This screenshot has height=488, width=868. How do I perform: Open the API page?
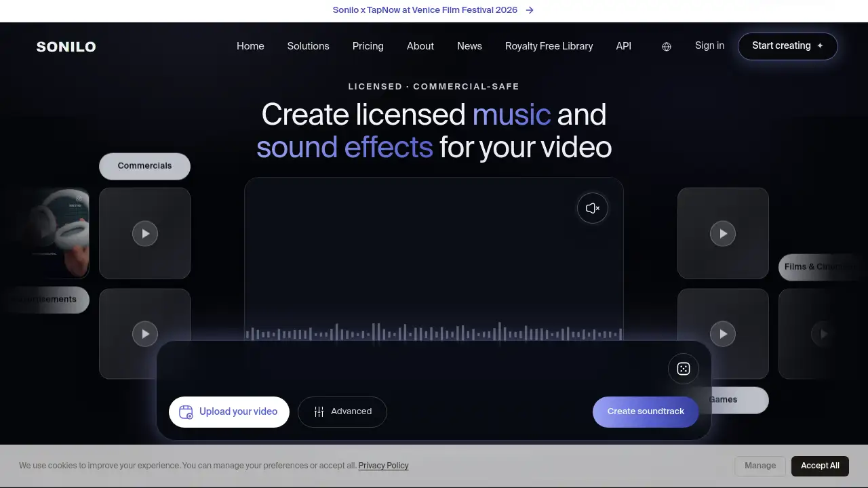pyautogui.click(x=624, y=46)
